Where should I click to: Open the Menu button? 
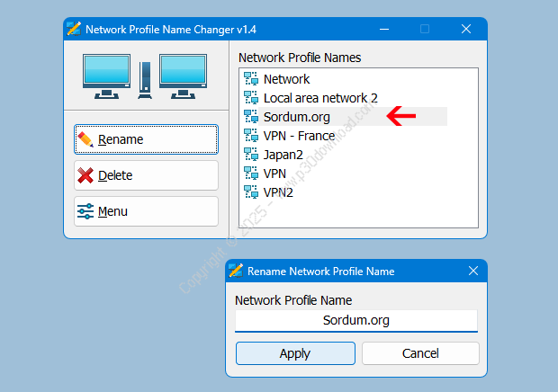(146, 211)
